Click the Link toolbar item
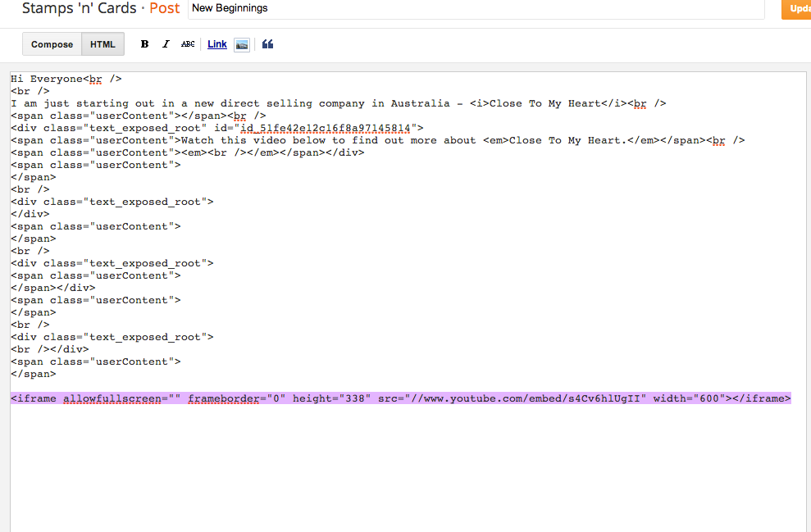The width and height of the screenshot is (811, 532). click(x=217, y=44)
